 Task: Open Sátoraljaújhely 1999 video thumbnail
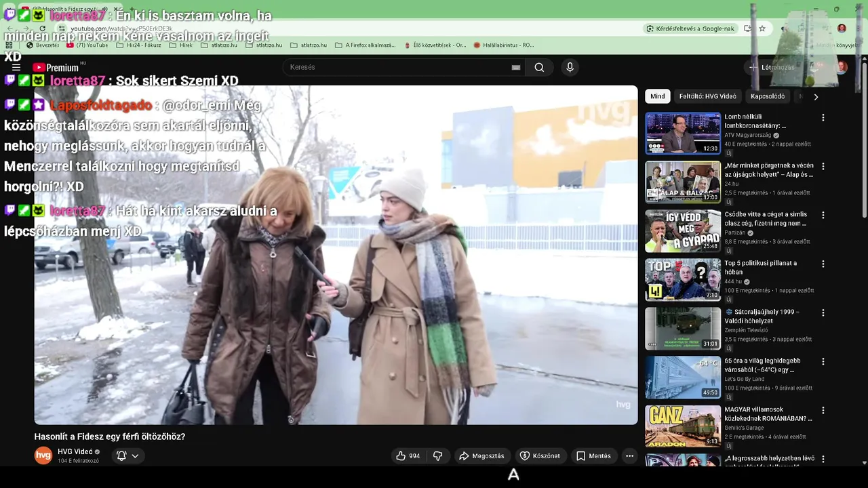click(x=683, y=329)
